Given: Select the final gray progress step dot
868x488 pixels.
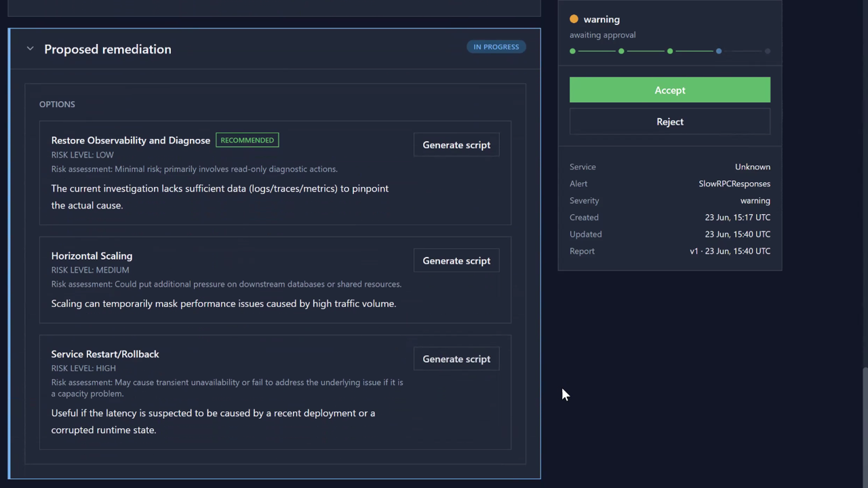Looking at the screenshot, I should [x=768, y=51].
